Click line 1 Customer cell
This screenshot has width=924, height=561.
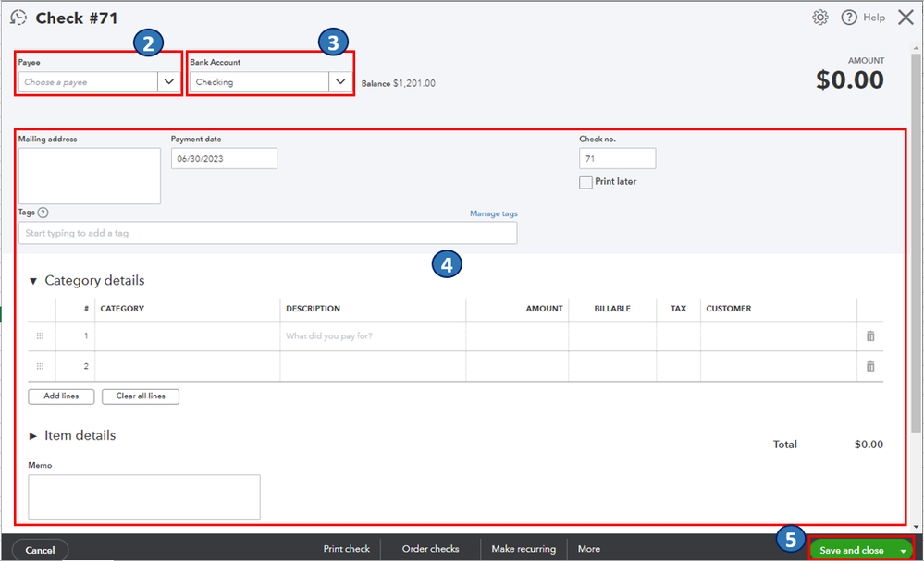click(x=779, y=336)
